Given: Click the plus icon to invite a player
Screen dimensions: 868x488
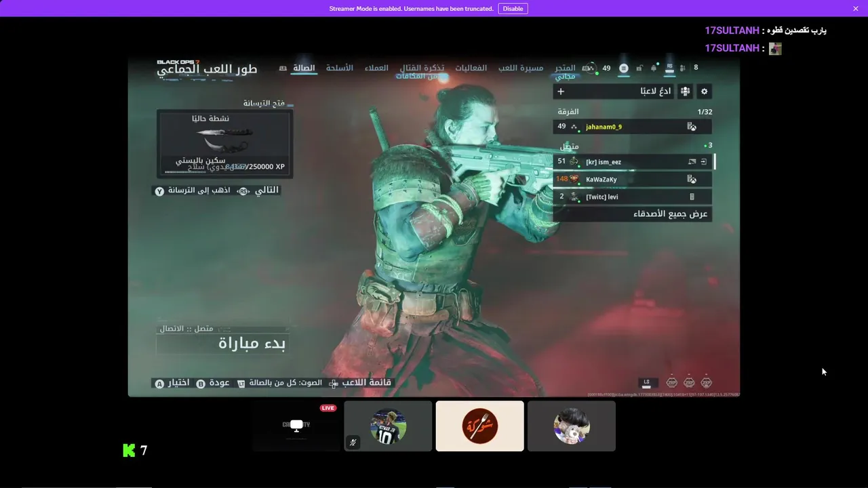Looking at the screenshot, I should pos(561,91).
